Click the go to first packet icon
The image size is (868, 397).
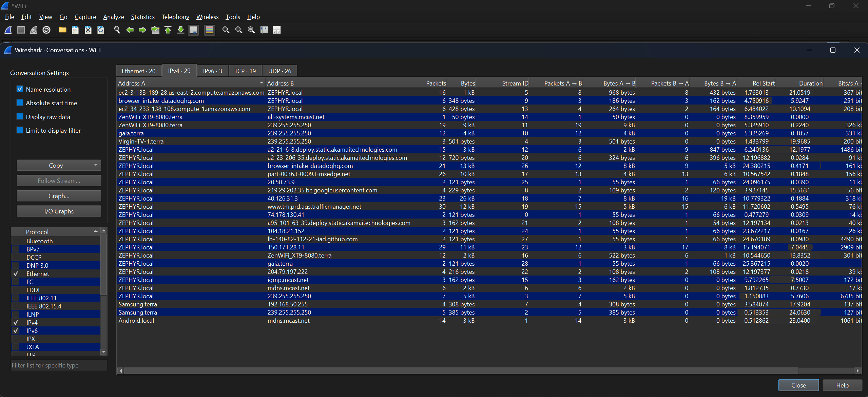[x=168, y=30]
